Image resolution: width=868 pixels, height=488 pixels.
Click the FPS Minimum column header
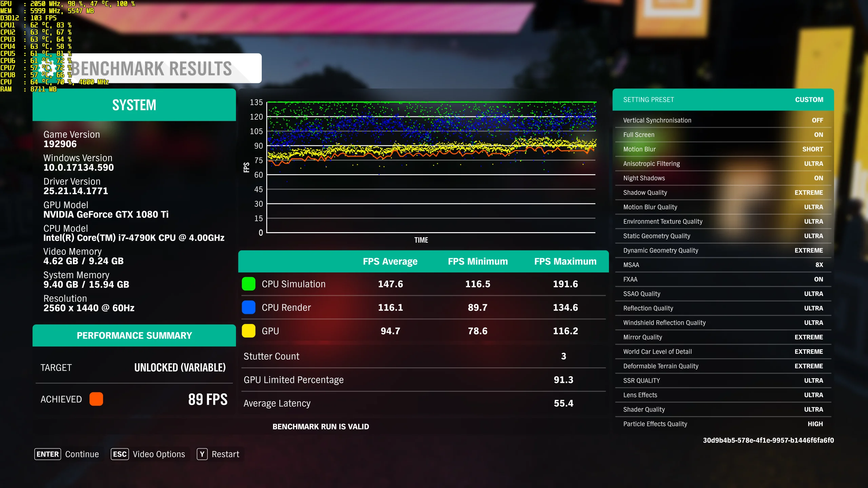point(478,261)
